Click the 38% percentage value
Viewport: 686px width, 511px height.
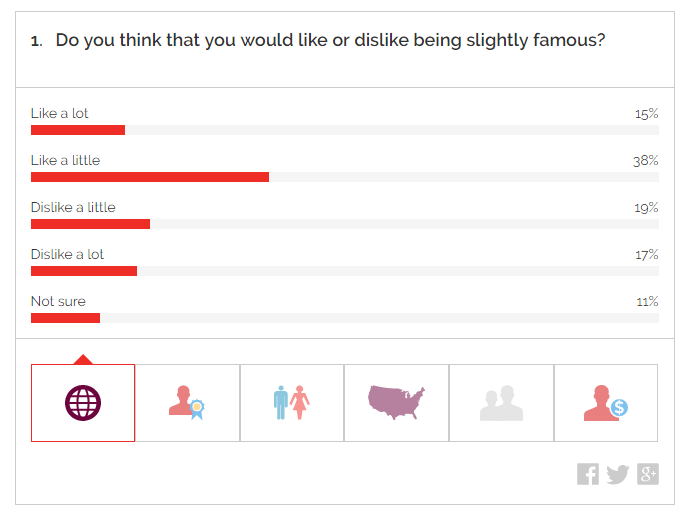[646, 160]
